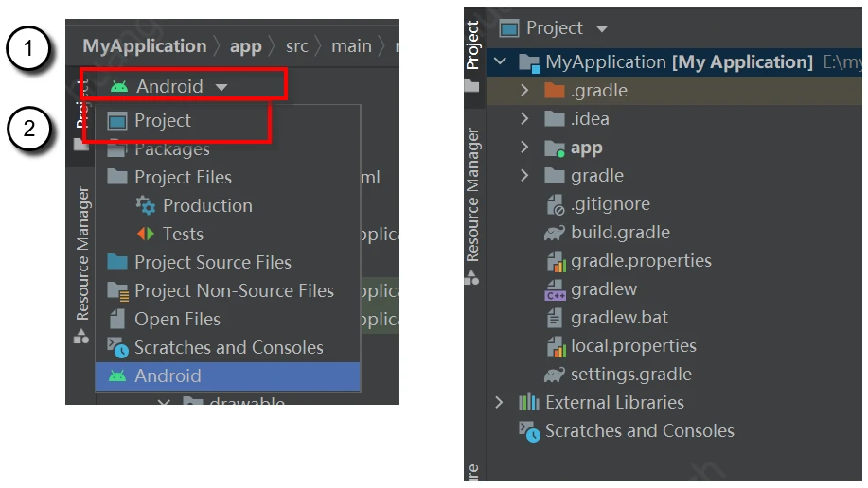
Task: Click the Project Source Files blue folder icon
Action: (117, 261)
